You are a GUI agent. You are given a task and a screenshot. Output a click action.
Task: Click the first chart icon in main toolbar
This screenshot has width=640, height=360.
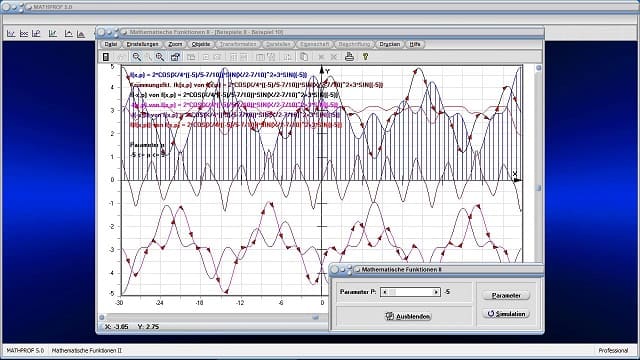click(11, 33)
